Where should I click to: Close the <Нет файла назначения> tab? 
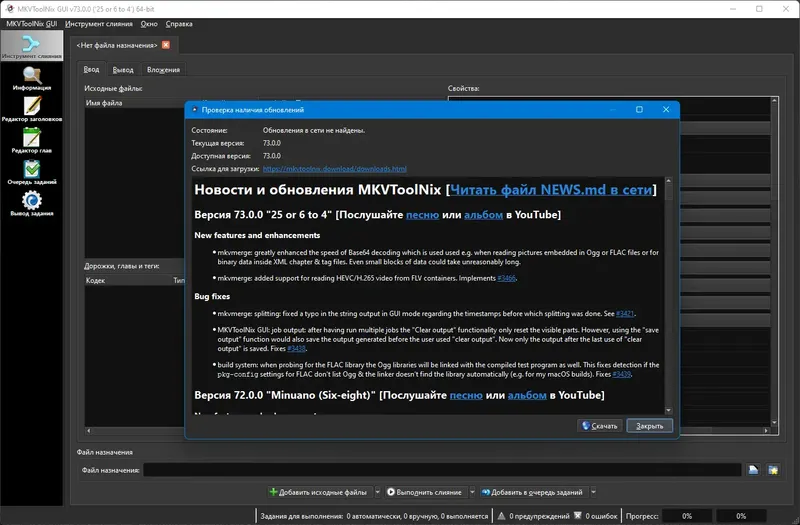(x=166, y=45)
